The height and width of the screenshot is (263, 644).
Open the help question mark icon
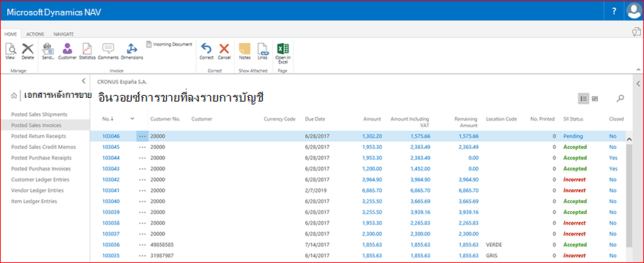[x=614, y=12]
